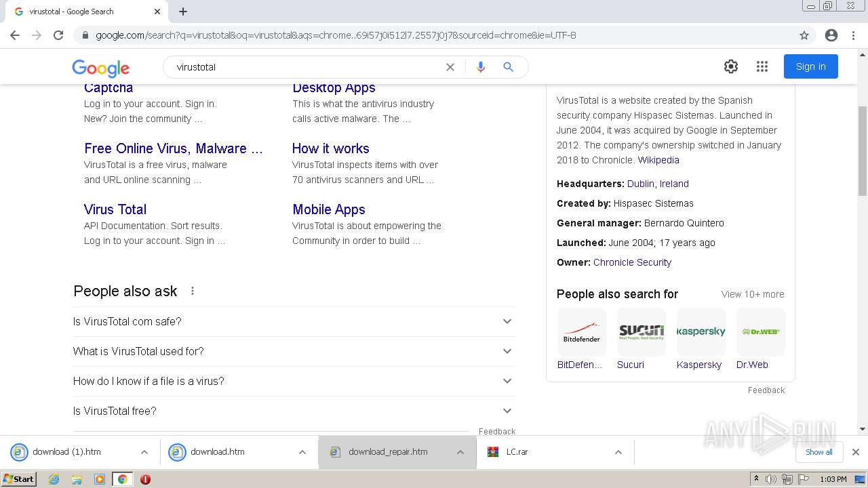The image size is (868, 488).
Task: Open options for download (1).htm
Action: click(x=144, y=452)
